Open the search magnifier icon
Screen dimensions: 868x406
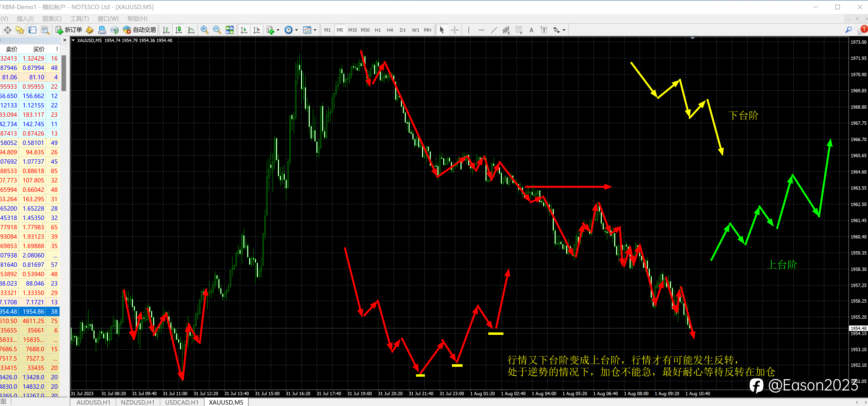pyautogui.click(x=849, y=30)
